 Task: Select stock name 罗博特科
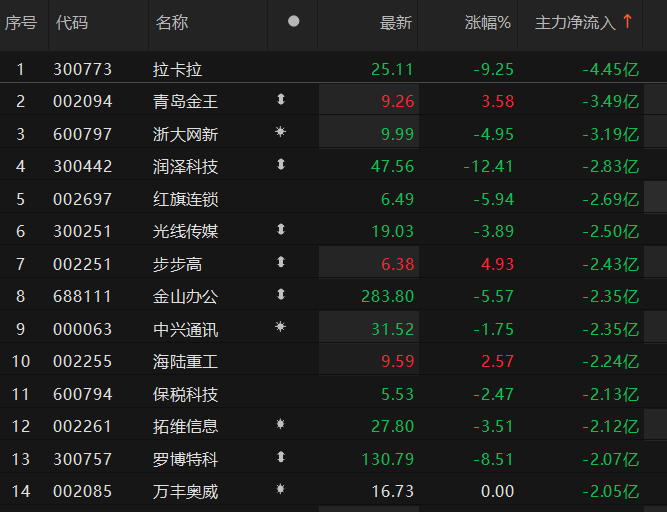[x=185, y=460]
